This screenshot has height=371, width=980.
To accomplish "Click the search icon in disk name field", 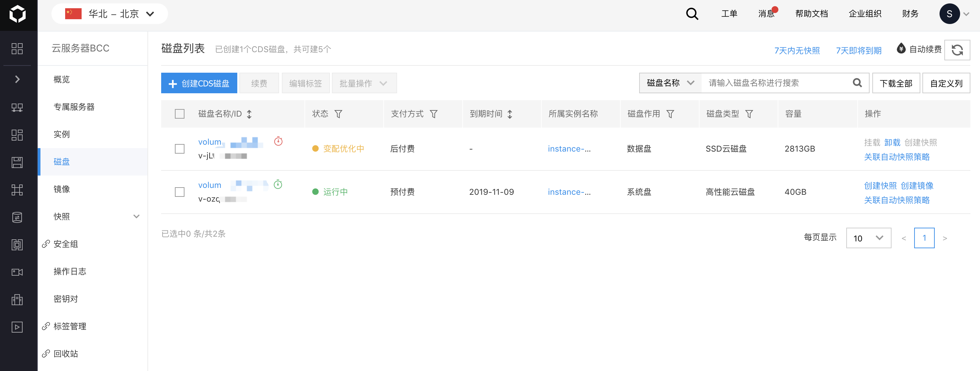I will [x=857, y=83].
